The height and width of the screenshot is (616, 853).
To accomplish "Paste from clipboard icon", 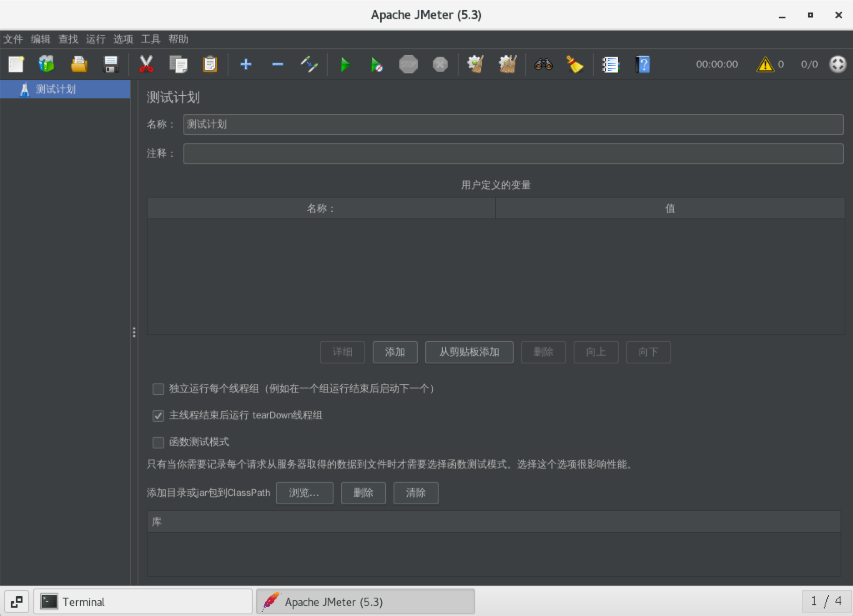I will [210, 65].
